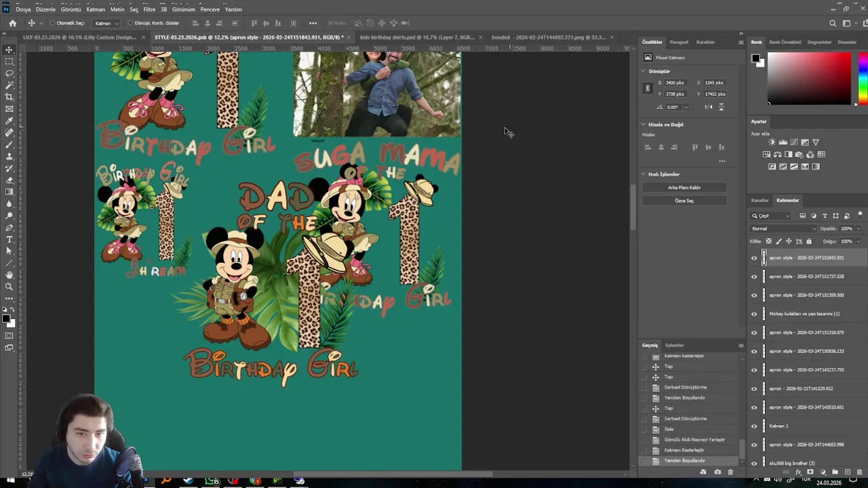Toggle the layer filter on/off switch
This screenshot has width=868, height=488.
point(860,215)
